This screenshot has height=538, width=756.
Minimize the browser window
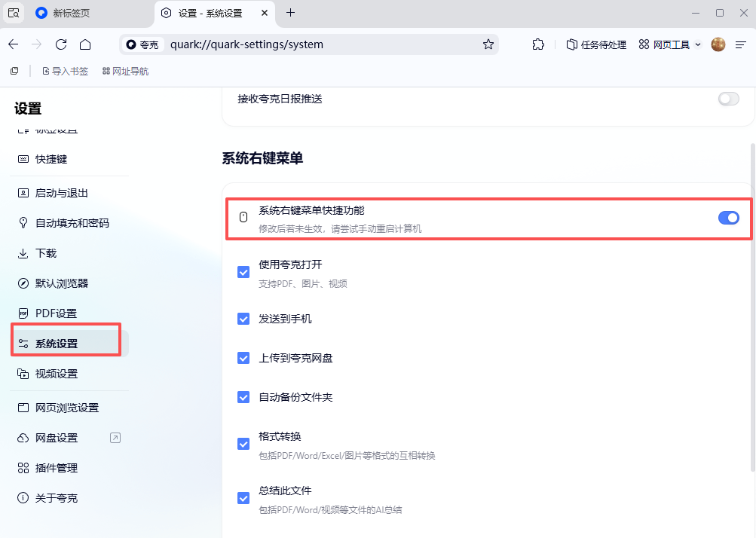[x=695, y=13]
